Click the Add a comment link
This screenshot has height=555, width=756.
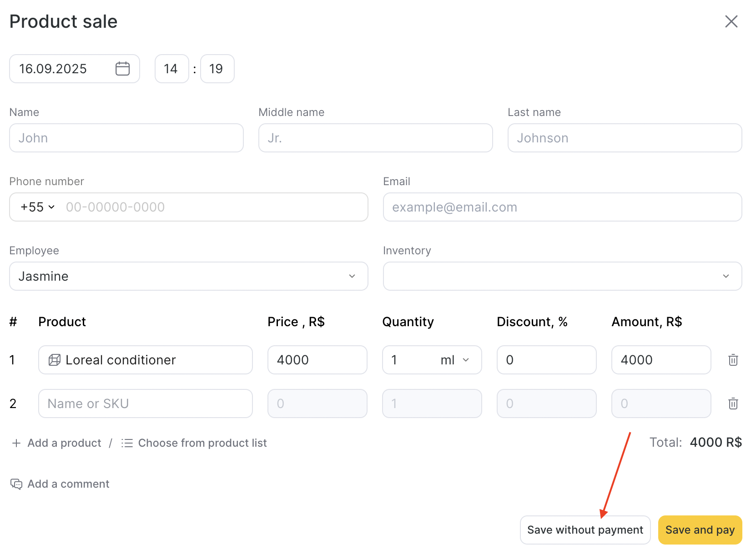tap(68, 484)
